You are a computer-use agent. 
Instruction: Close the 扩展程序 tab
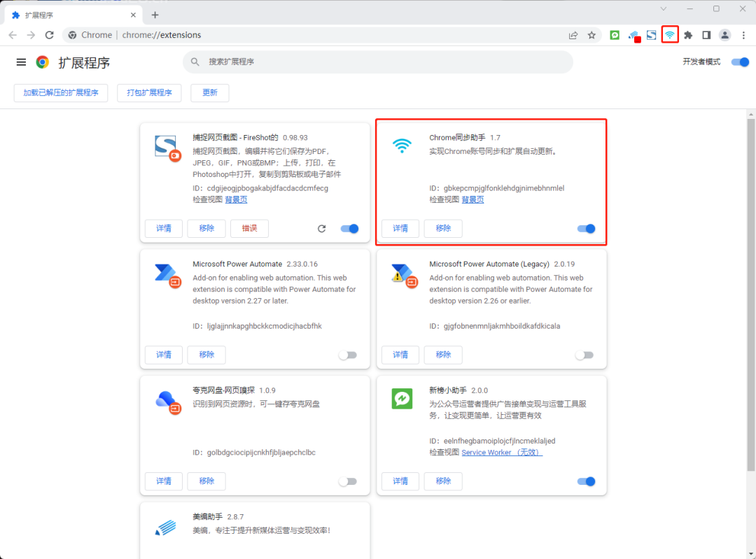tap(133, 15)
